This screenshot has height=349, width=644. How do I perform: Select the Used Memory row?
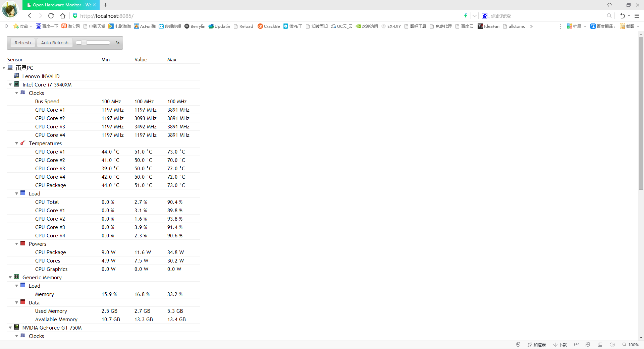pyautogui.click(x=103, y=311)
